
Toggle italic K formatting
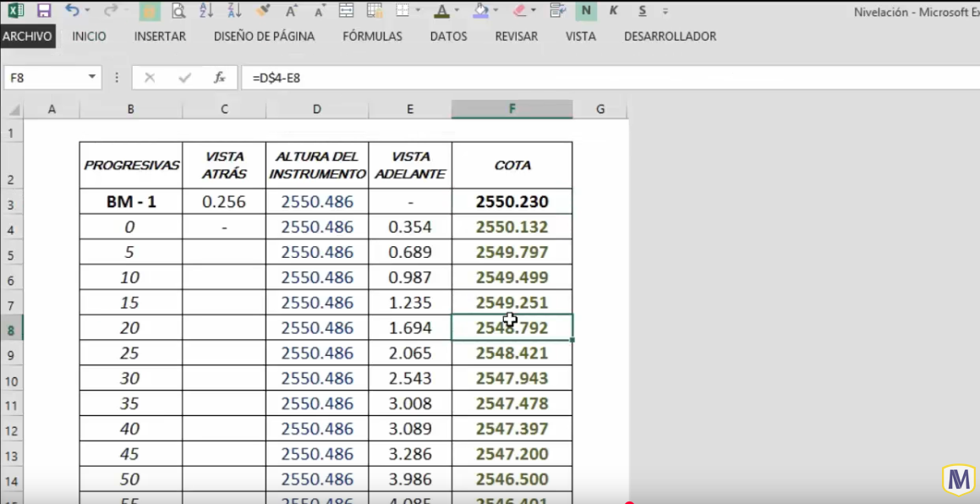[x=613, y=11]
